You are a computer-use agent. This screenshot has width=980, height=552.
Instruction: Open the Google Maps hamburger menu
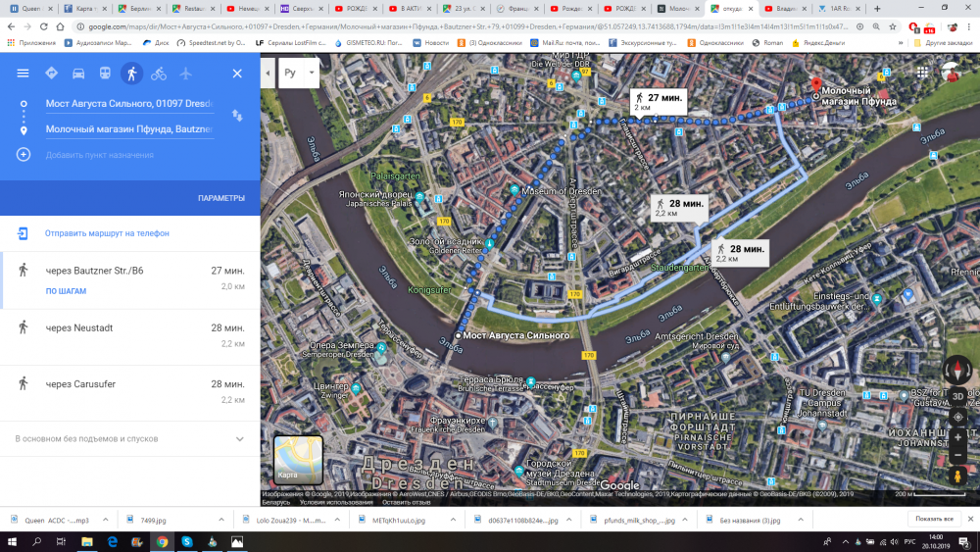tap(23, 74)
